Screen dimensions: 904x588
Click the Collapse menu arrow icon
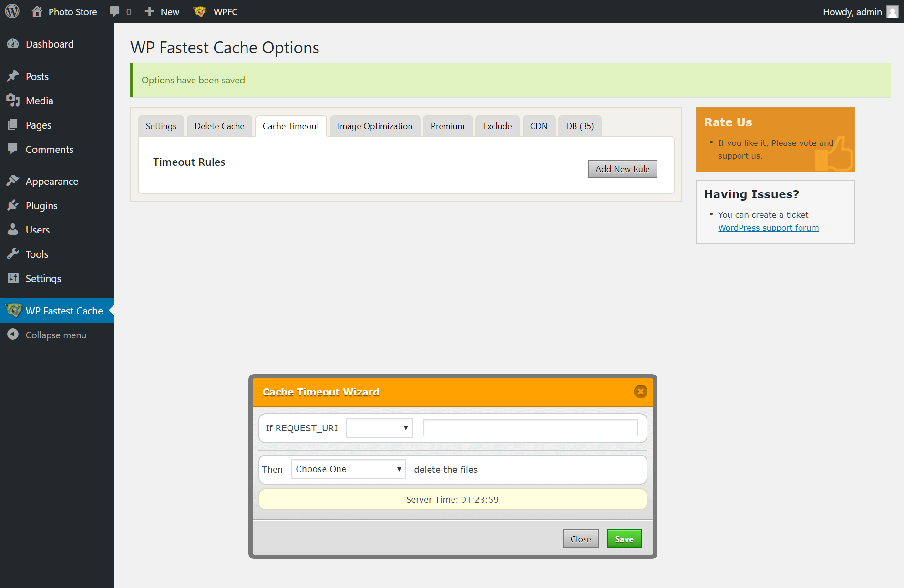point(13,335)
